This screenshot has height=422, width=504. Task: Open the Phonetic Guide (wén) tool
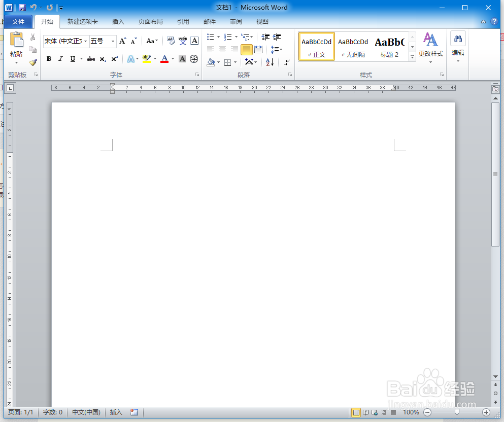coord(183,41)
